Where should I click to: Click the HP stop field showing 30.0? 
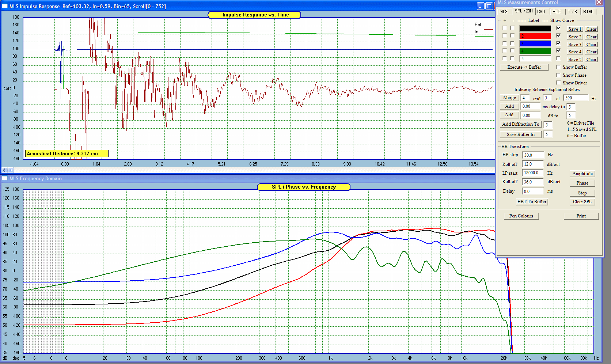click(x=533, y=155)
